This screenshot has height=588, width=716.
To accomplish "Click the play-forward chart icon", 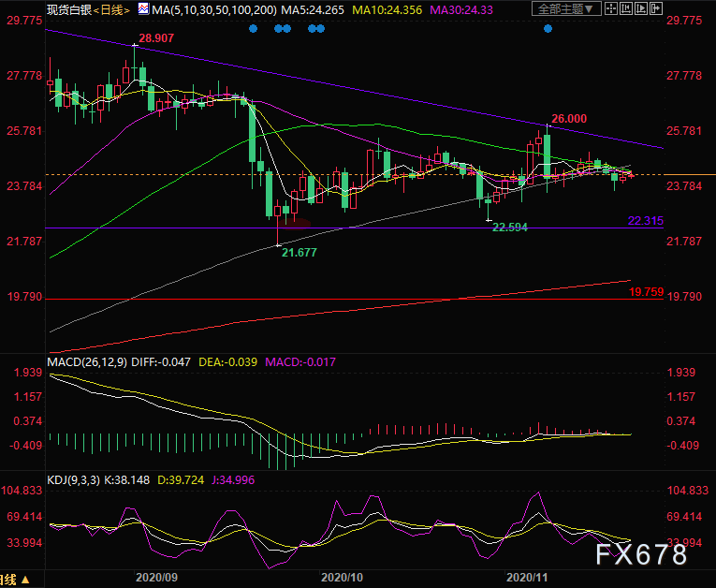I will [641, 8].
